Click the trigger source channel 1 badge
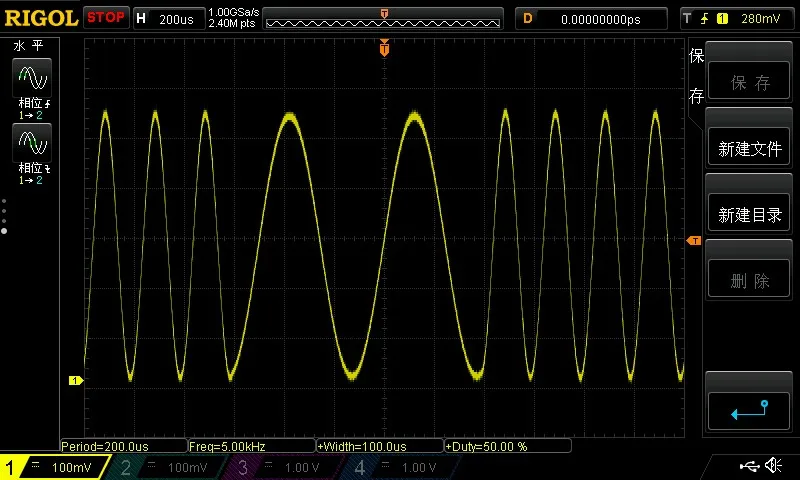This screenshot has width=800, height=480. (722, 19)
